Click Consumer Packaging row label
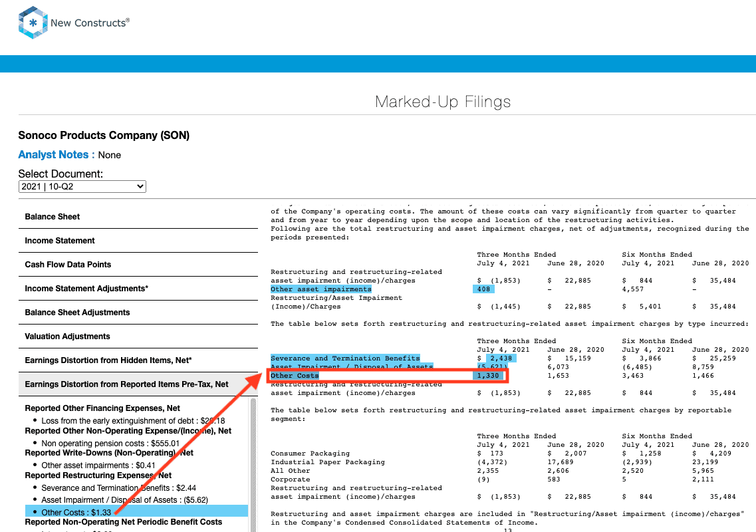The width and height of the screenshot is (756, 532). point(310,454)
